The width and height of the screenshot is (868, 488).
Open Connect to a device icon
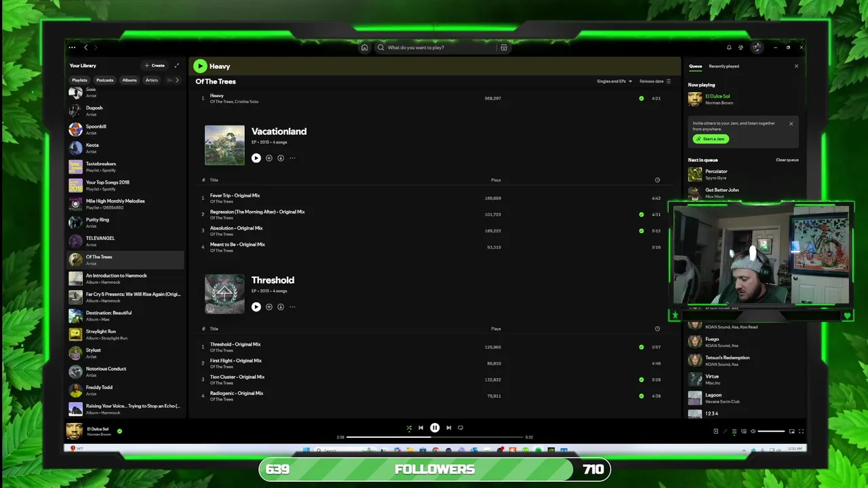coord(743,431)
